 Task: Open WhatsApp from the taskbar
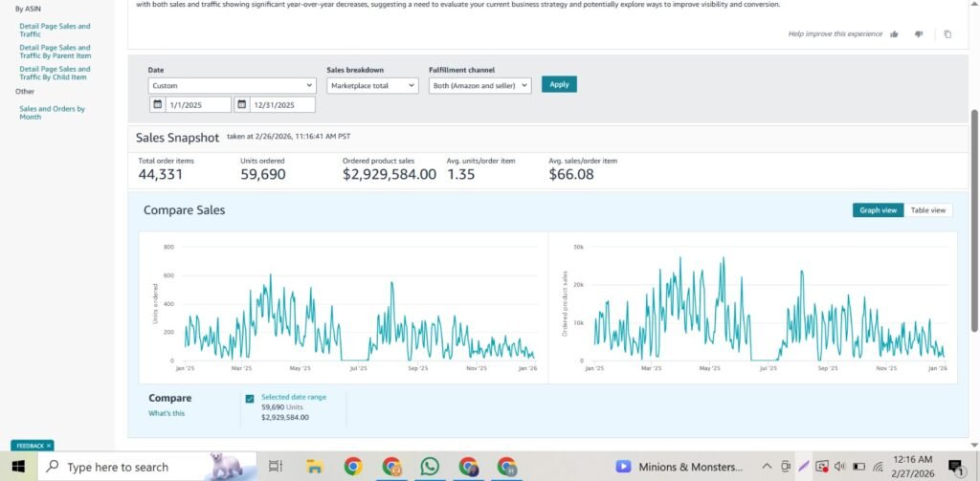click(430, 466)
